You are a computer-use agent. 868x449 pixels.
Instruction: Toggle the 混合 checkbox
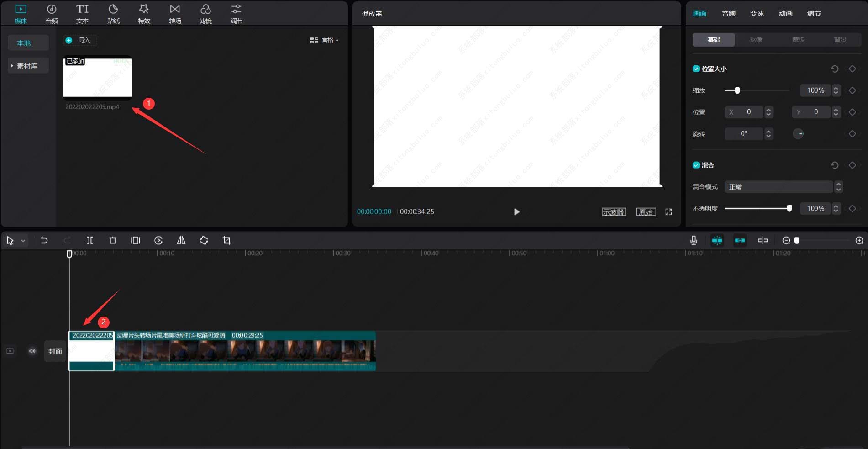696,165
